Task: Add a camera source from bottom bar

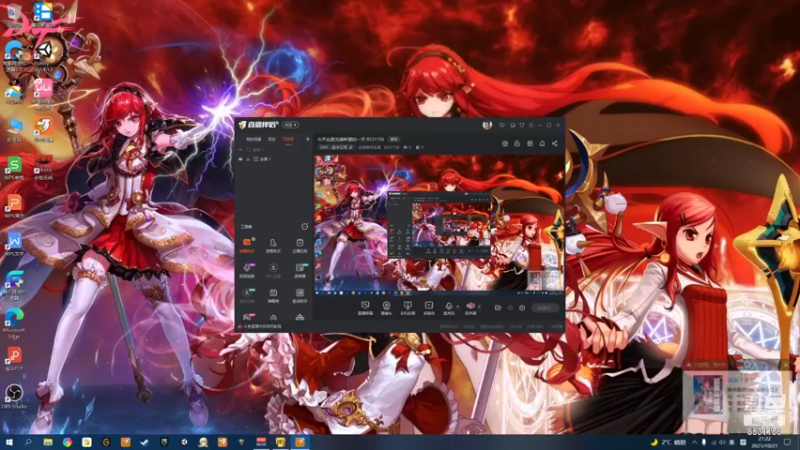Action: pos(386,307)
